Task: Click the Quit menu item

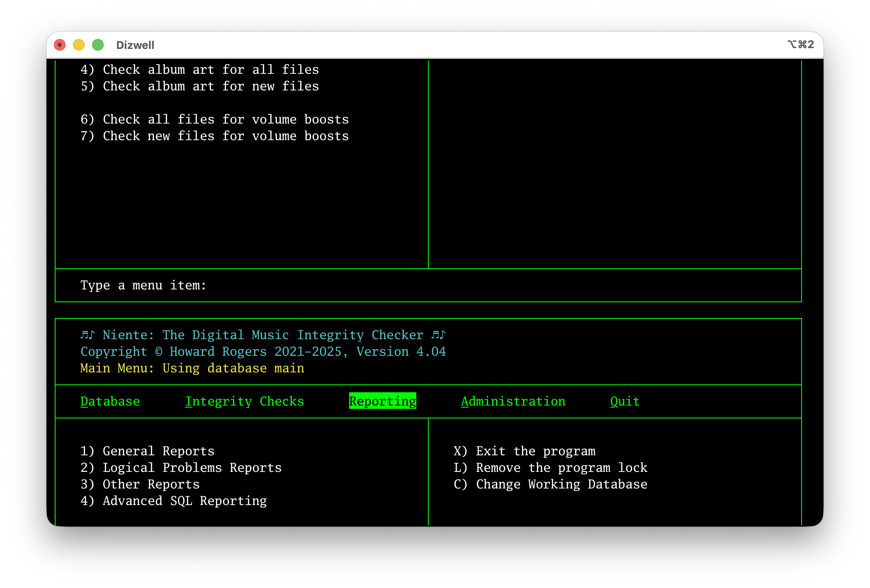Action: point(625,401)
